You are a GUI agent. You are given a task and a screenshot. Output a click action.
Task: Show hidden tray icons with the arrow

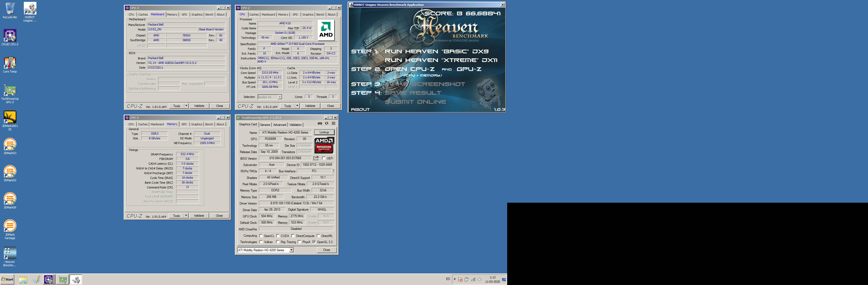pyautogui.click(x=455, y=279)
